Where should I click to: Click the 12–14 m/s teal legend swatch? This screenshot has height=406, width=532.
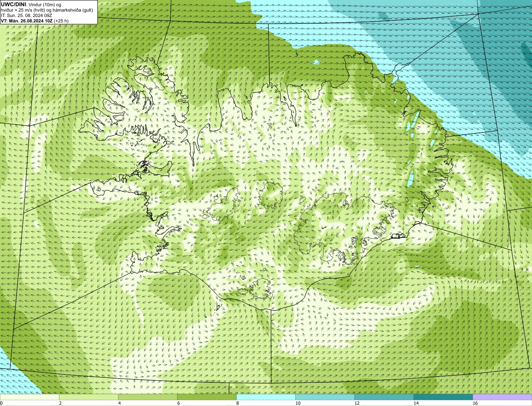[x=384, y=397]
